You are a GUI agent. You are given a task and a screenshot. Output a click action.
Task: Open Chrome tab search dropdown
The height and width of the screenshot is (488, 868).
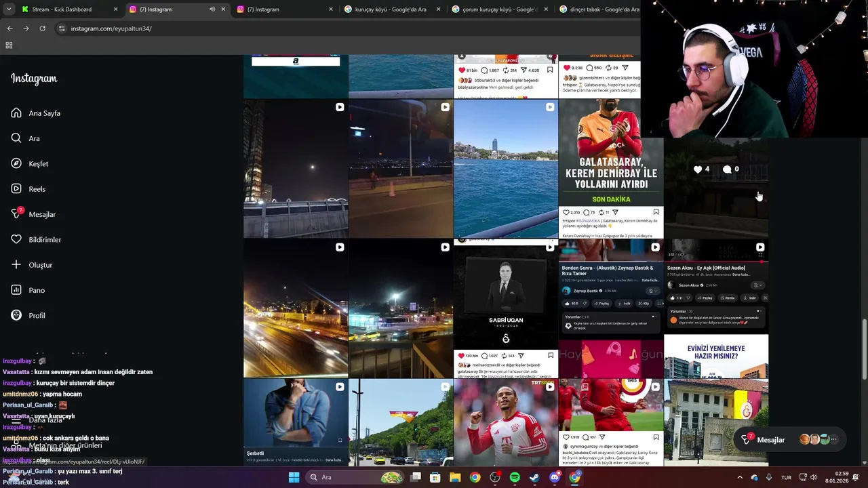pos(7,9)
